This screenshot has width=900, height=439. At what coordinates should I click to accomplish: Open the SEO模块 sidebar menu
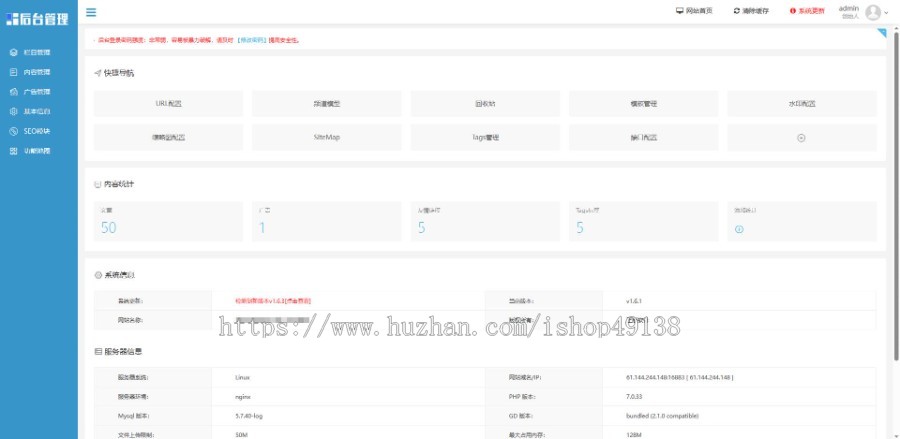point(38,131)
